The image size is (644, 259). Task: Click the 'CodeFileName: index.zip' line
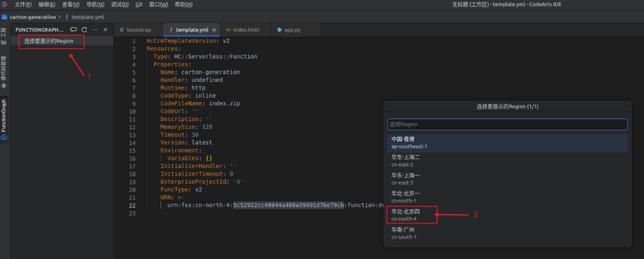(x=200, y=103)
